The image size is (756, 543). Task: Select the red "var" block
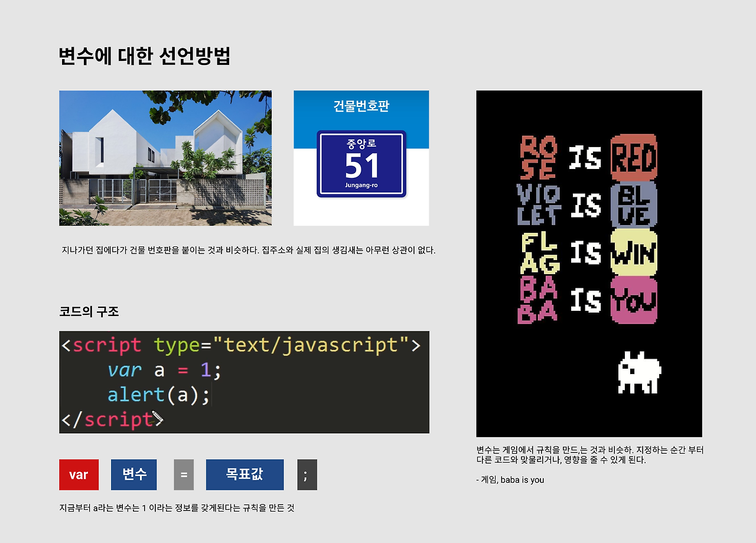(79, 474)
